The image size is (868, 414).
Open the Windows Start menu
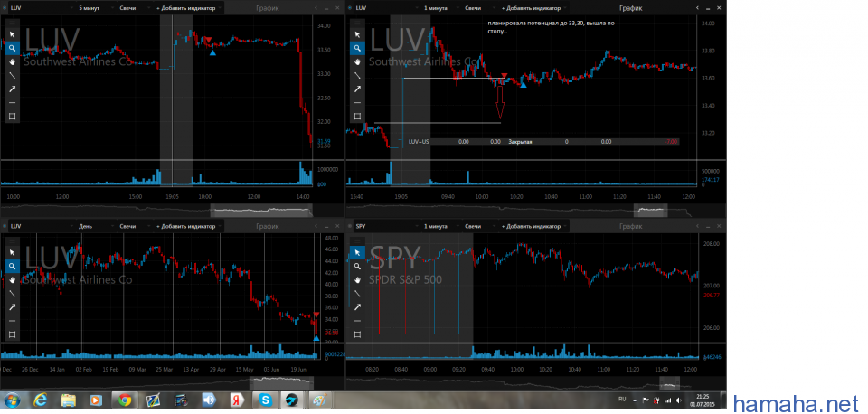pyautogui.click(x=13, y=400)
